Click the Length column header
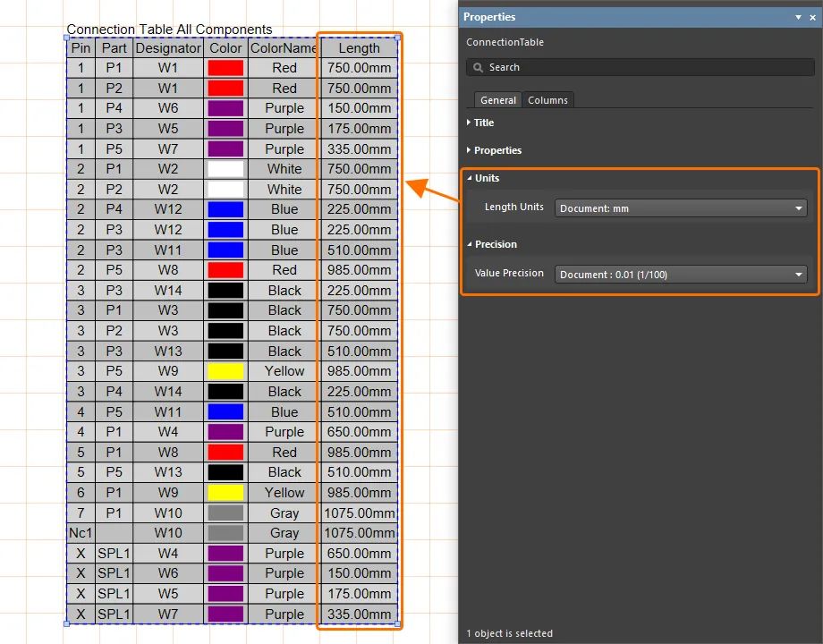This screenshot has width=823, height=644. click(x=359, y=48)
